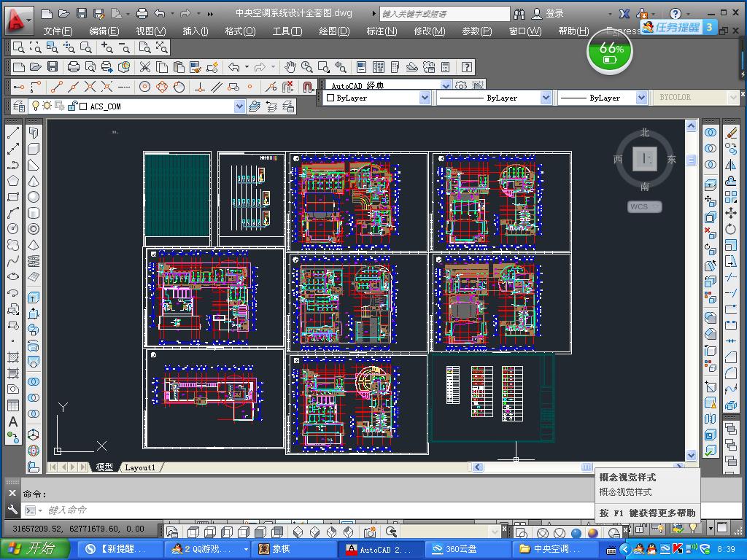Click the Cut scissors icon
Viewport: 747px width, 560px height.
pyautogui.click(x=144, y=67)
